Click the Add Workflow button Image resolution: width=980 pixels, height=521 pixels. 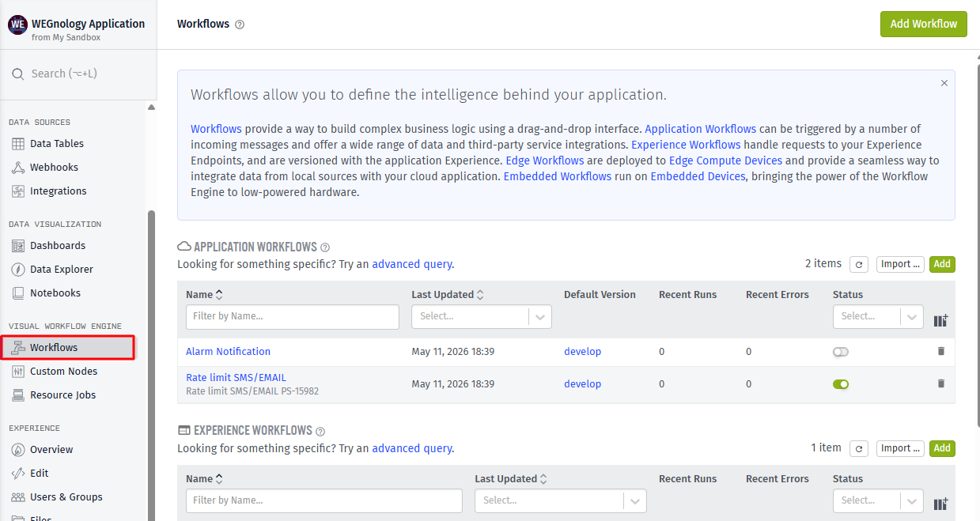pos(924,24)
